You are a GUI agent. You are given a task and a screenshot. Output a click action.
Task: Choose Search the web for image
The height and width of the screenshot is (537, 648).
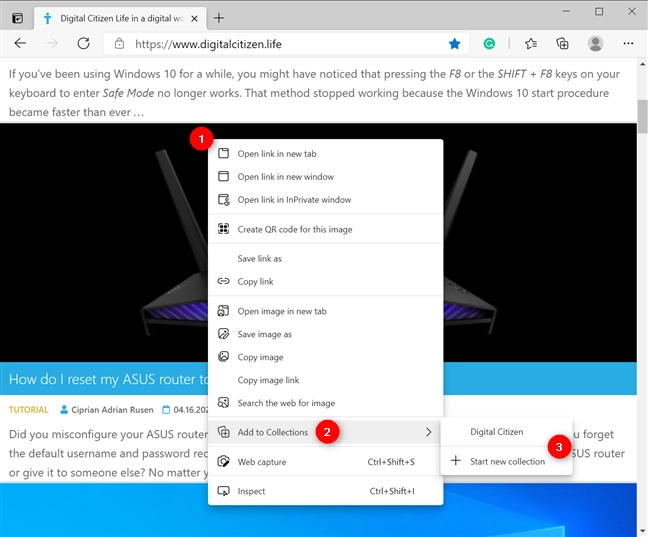[326, 403]
